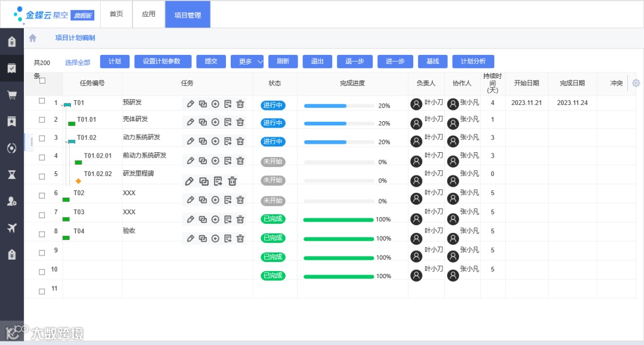Click the 2023.11.21 start date cell
Image resolution: width=644 pixels, height=345 pixels.
(527, 103)
